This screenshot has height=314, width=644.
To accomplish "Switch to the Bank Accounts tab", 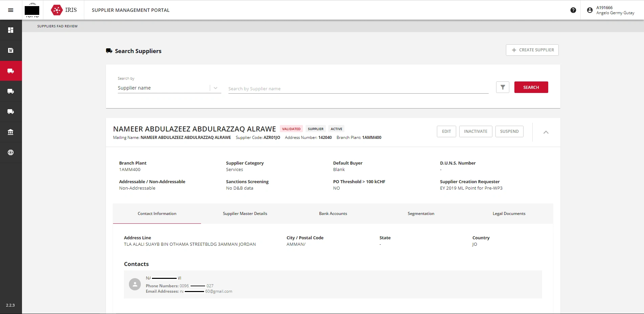I will point(333,214).
